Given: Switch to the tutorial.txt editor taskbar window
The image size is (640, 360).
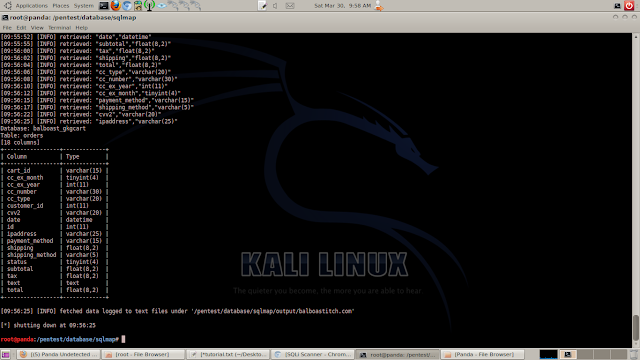Looking at the screenshot, I should pyautogui.click(x=228, y=354).
